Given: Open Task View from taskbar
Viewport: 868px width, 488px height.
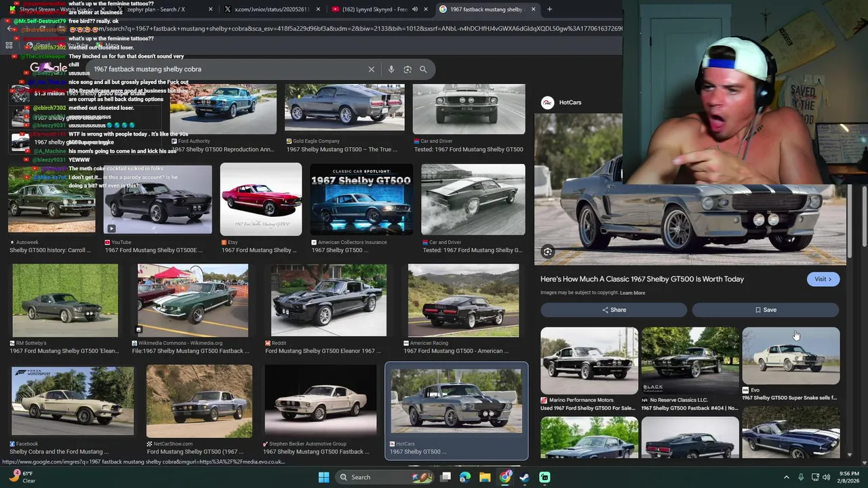Looking at the screenshot, I should click(446, 477).
